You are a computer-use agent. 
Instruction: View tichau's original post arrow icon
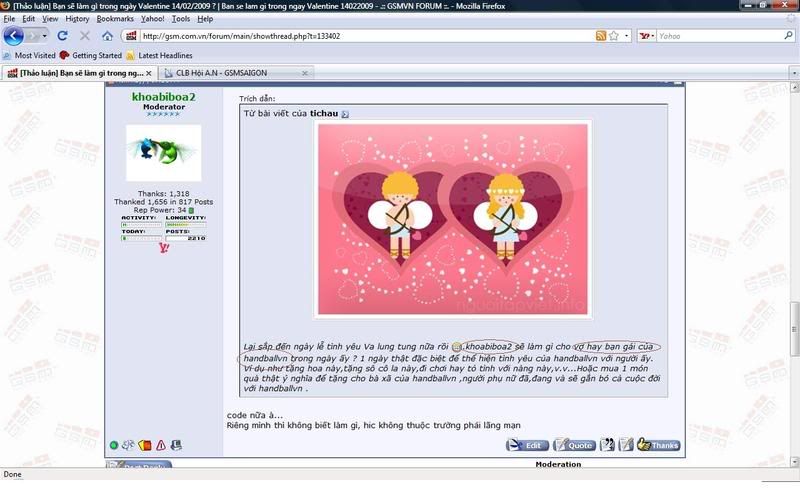coord(345,114)
